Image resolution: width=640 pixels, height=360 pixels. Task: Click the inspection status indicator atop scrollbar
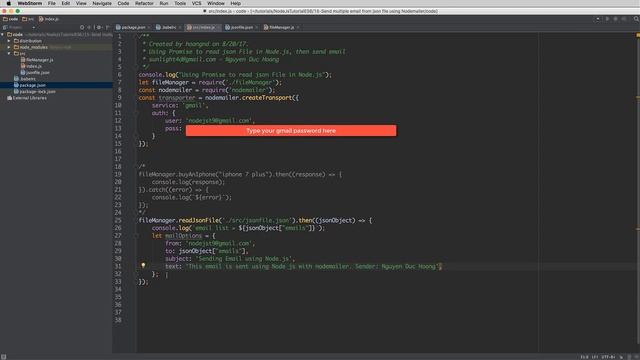pyautogui.click(x=638, y=36)
